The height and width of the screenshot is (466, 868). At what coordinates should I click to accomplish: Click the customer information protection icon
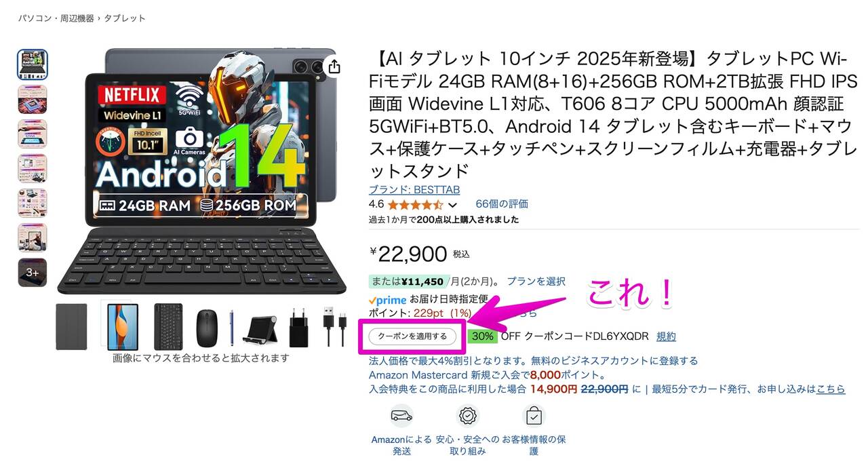pos(534,415)
